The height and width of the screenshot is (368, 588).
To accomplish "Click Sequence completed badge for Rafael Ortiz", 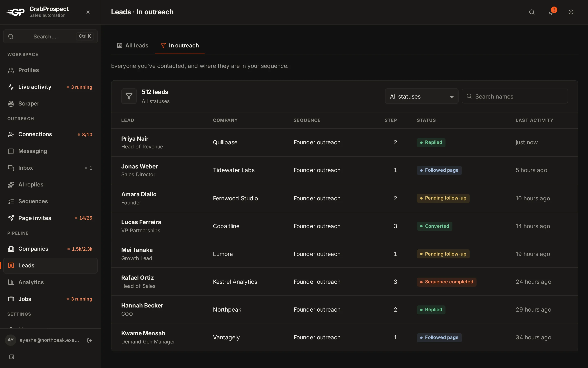I will [x=447, y=282].
